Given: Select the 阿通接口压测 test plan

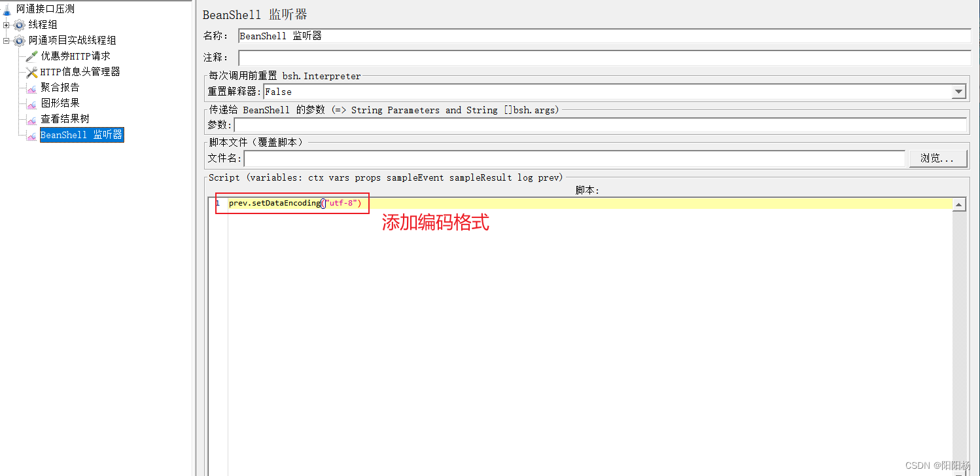Looking at the screenshot, I should (45, 9).
